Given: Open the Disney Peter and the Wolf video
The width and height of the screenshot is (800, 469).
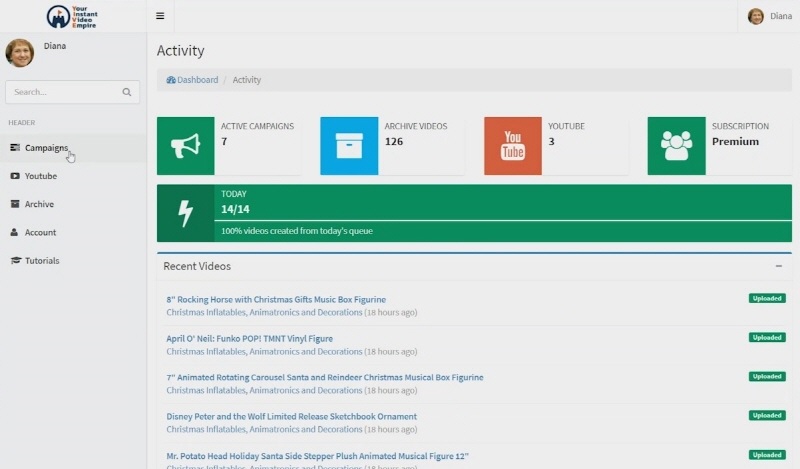Looking at the screenshot, I should point(292,416).
